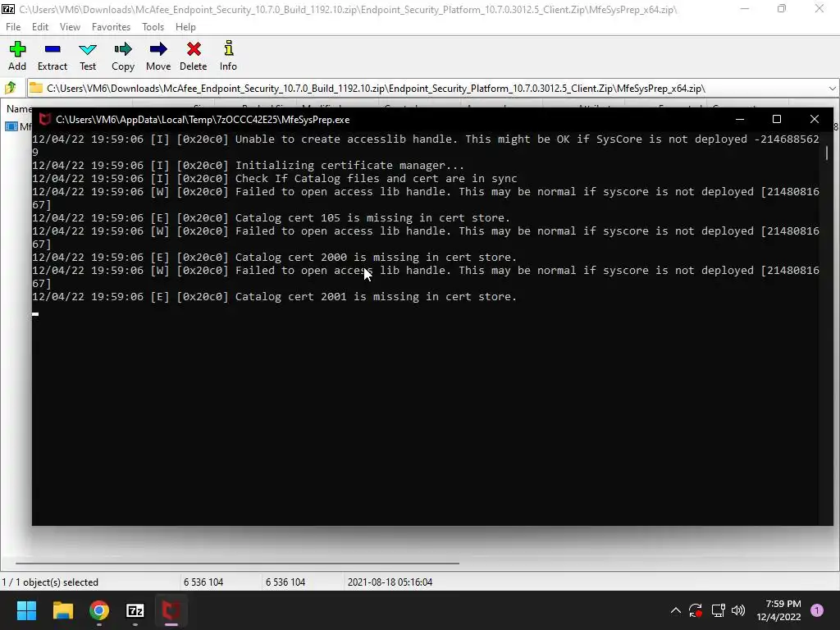The height and width of the screenshot is (630, 840).
Task: Open network settings tray icon
Action: (718, 610)
